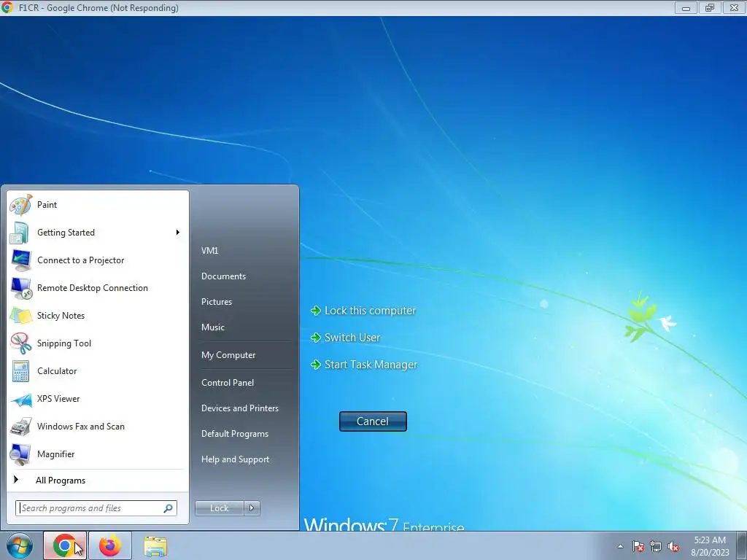
Task: Click the network tray icon
Action: pyautogui.click(x=656, y=546)
